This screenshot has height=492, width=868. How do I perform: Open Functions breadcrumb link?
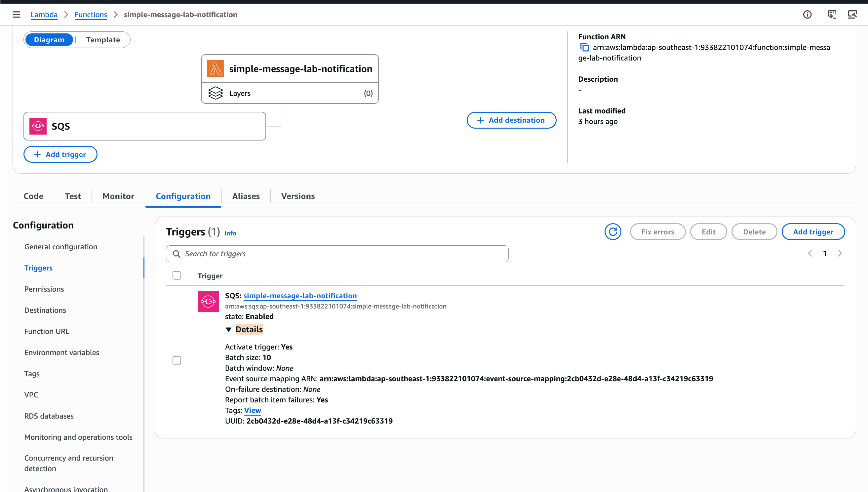click(91, 15)
